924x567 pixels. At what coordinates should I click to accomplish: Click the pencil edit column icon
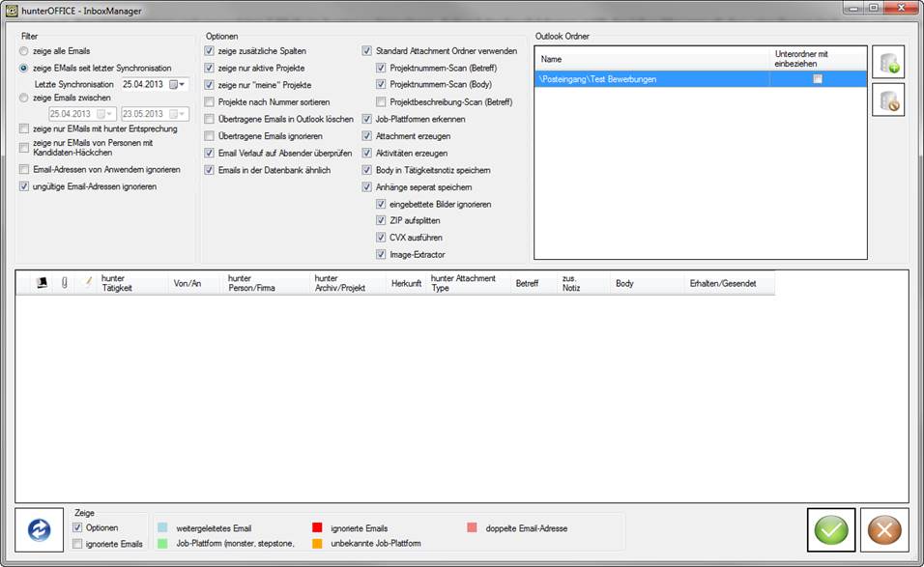88,282
